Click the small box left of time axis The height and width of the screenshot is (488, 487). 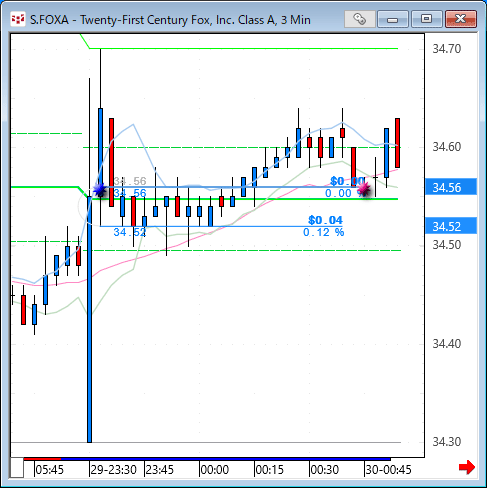[17, 468]
